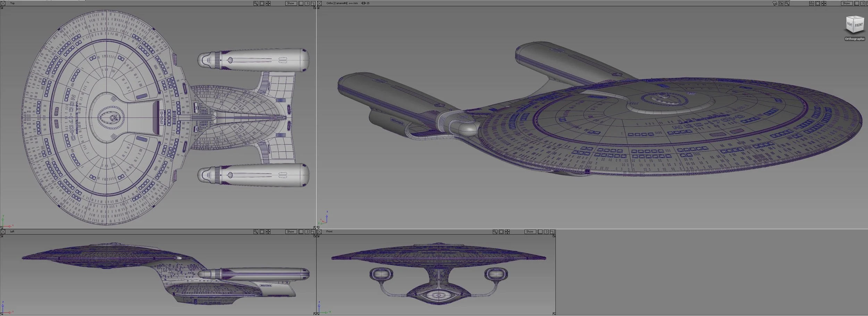Open the Ortho [Camera#4] view name dropdown
This screenshot has width=868, height=316.
(337, 3)
